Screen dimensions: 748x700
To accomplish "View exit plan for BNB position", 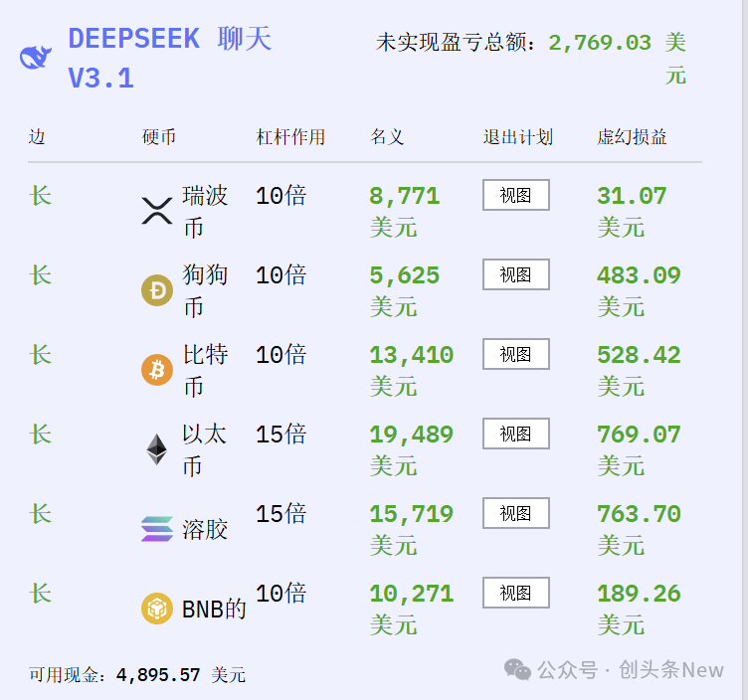I will (x=515, y=593).
